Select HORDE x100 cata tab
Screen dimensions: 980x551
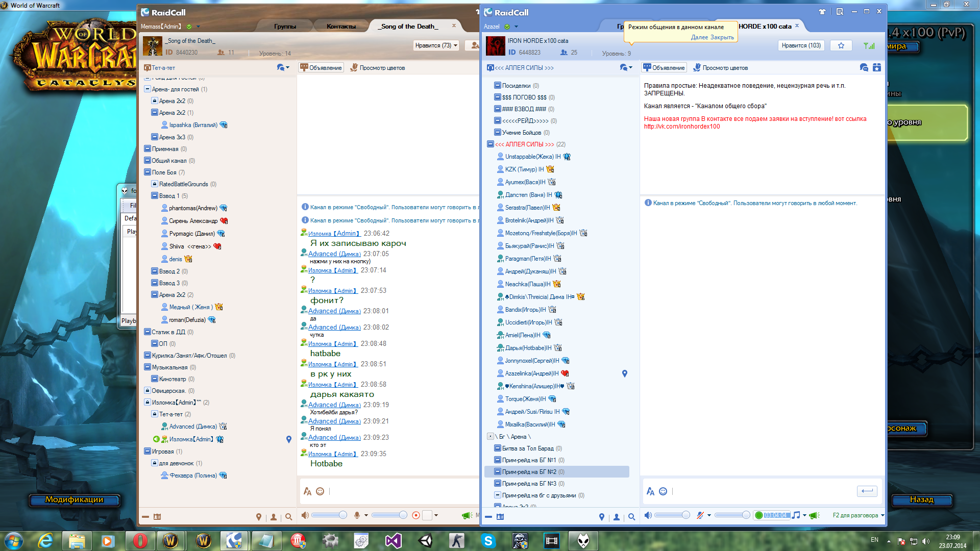point(765,27)
